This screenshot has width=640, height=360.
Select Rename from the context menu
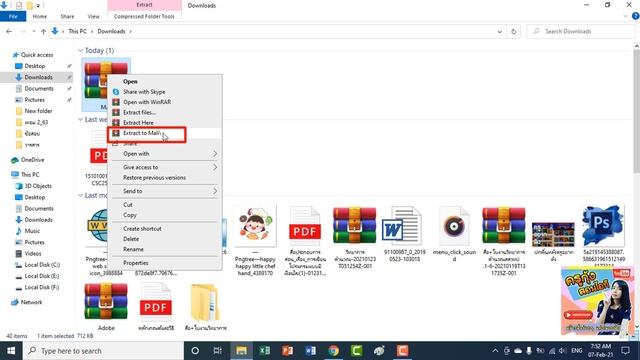click(133, 249)
